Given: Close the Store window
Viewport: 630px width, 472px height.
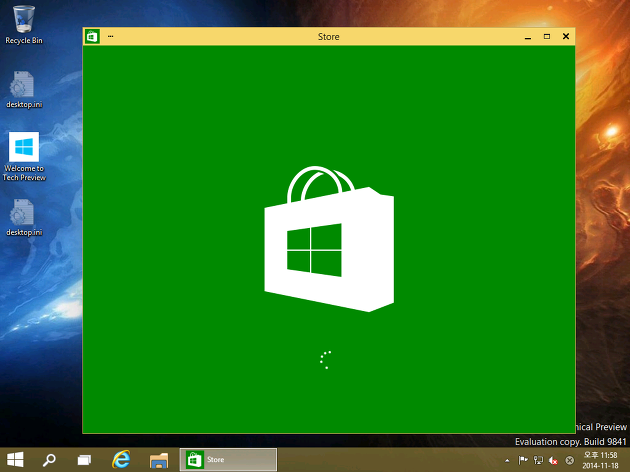Looking at the screenshot, I should (566, 37).
